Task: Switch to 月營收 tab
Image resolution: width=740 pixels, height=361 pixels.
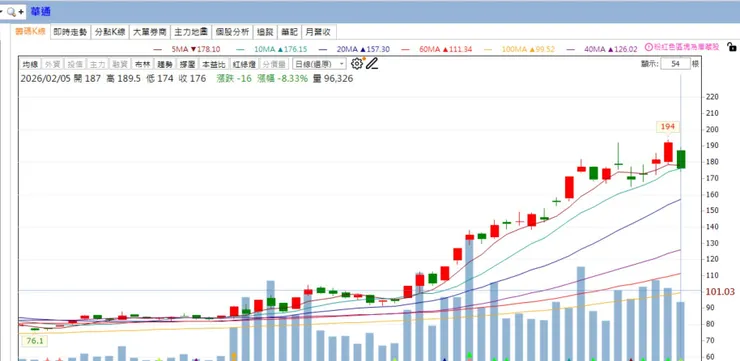Action: coord(319,32)
